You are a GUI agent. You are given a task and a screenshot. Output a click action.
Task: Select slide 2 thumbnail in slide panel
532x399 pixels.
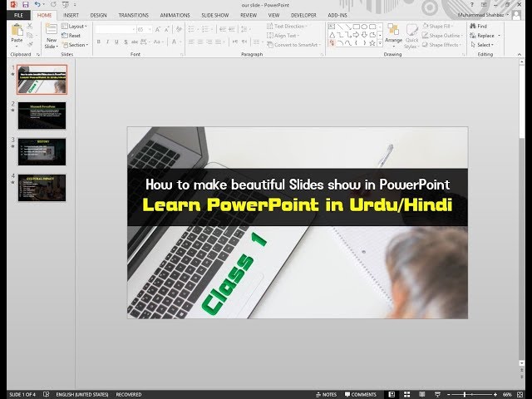pos(42,116)
